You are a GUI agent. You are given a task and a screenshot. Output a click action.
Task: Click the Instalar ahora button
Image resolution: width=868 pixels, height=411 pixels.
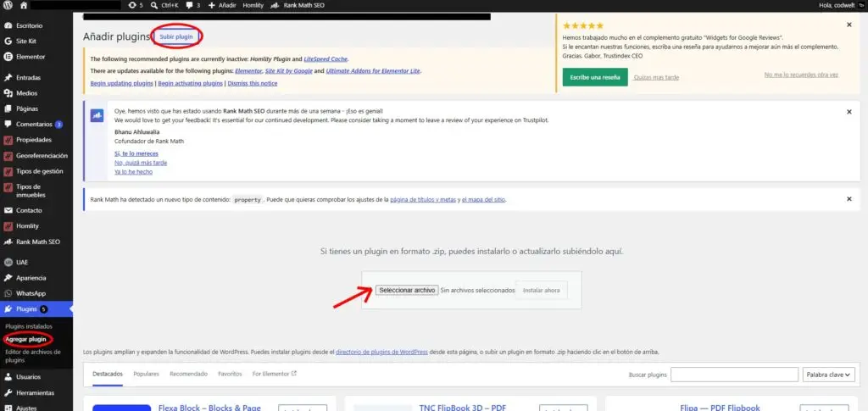coord(542,290)
